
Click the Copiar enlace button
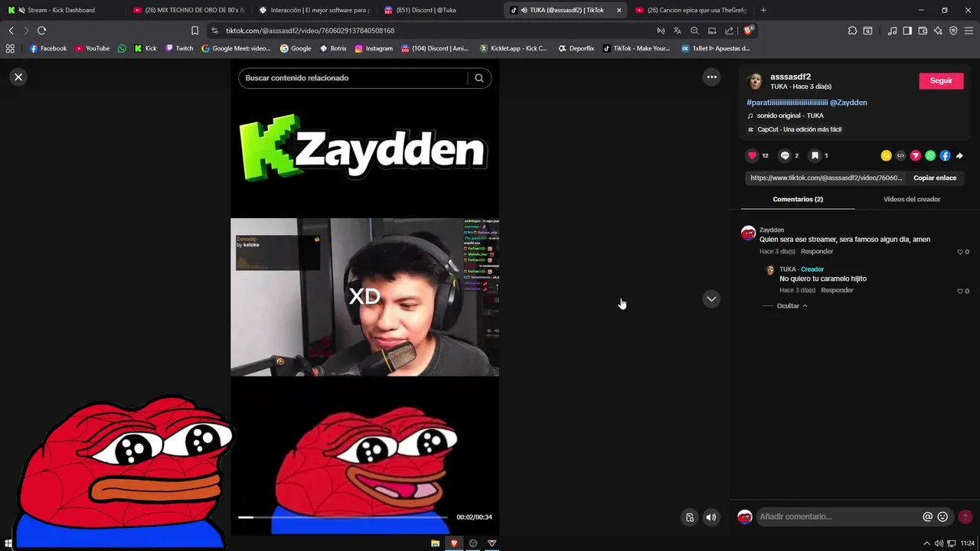(x=935, y=178)
